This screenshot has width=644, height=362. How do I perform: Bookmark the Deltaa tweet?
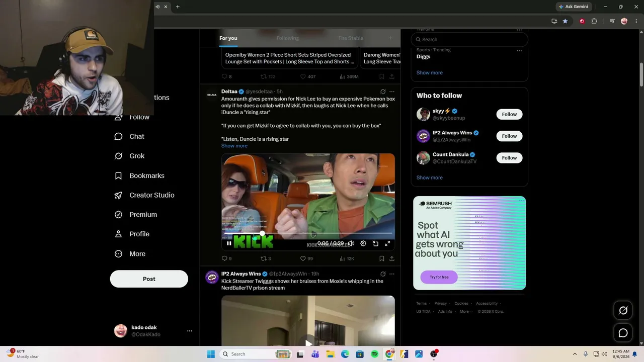pos(382,258)
